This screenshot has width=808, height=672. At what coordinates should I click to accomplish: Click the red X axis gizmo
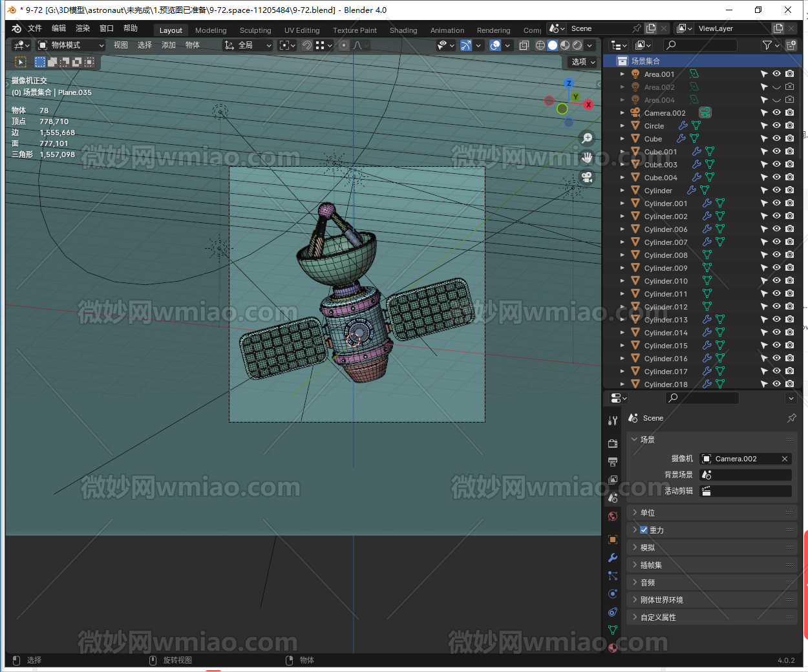[588, 105]
